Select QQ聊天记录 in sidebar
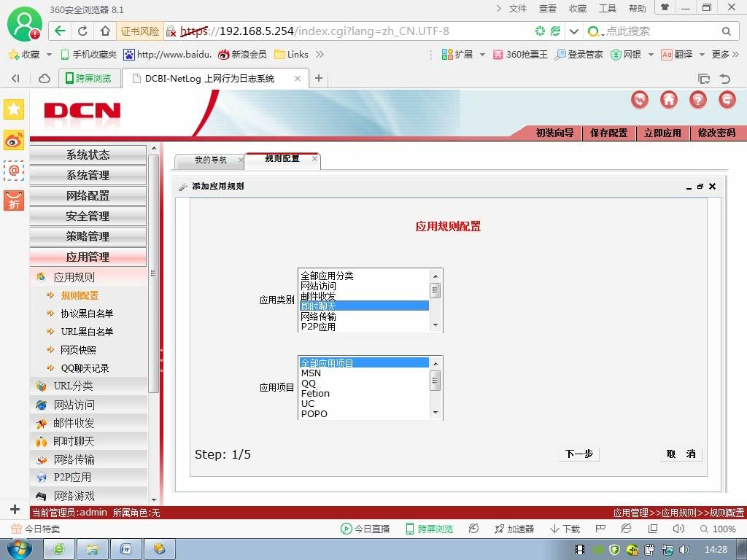The image size is (747, 560). (85, 368)
